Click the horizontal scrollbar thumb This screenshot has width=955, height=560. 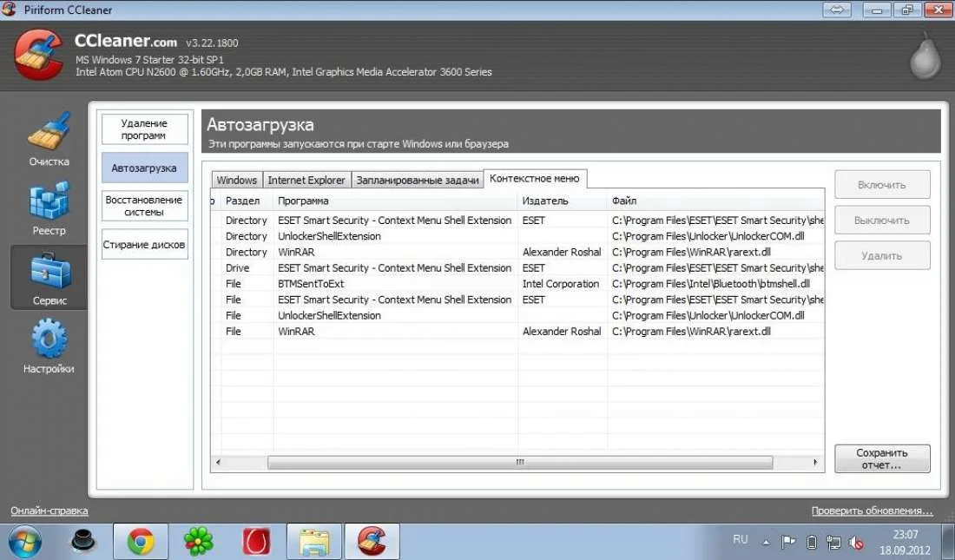click(x=520, y=463)
